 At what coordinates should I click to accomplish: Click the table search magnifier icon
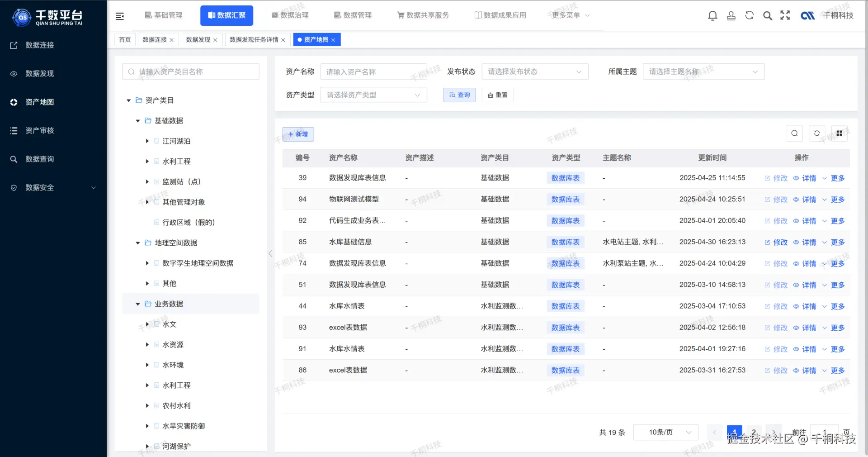coord(794,133)
